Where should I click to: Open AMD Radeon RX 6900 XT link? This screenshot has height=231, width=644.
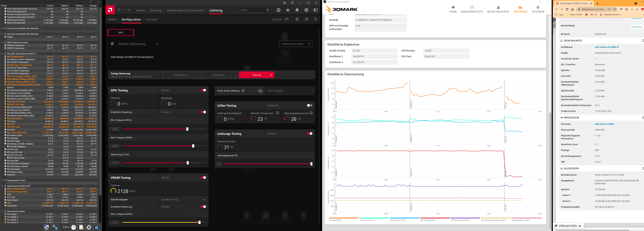pos(607,47)
